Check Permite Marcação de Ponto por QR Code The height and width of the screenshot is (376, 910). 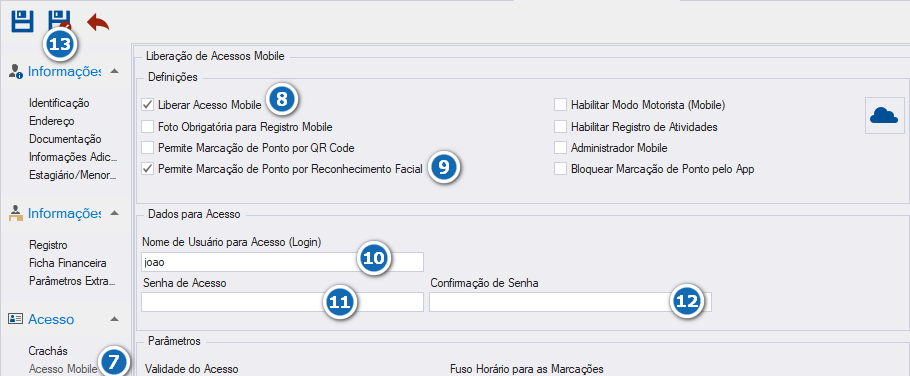pyautogui.click(x=147, y=147)
